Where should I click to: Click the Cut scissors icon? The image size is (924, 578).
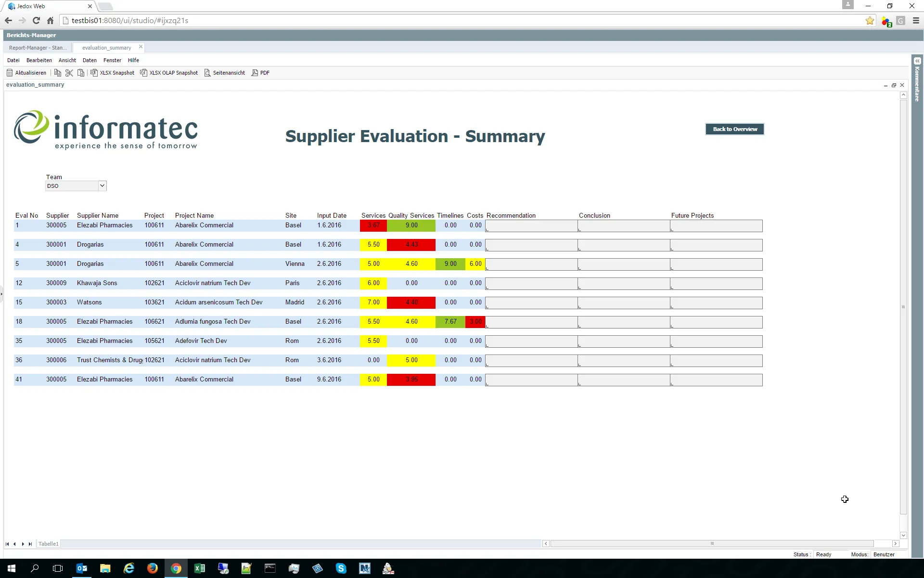69,73
